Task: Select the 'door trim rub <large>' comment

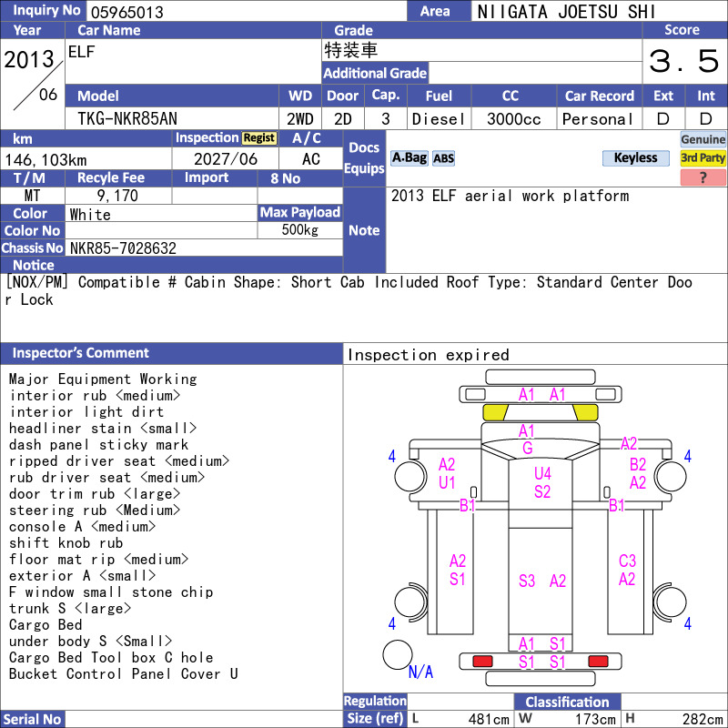Action: tap(95, 493)
